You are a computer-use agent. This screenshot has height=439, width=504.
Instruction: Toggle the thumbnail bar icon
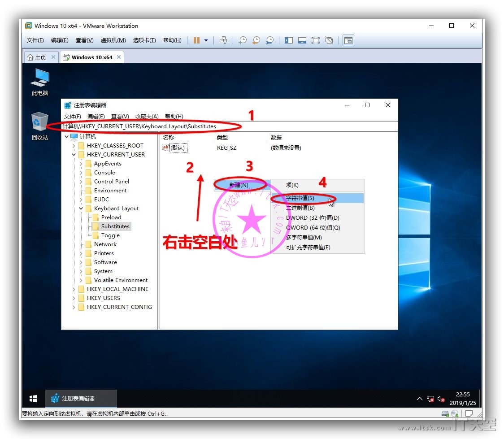302,40
